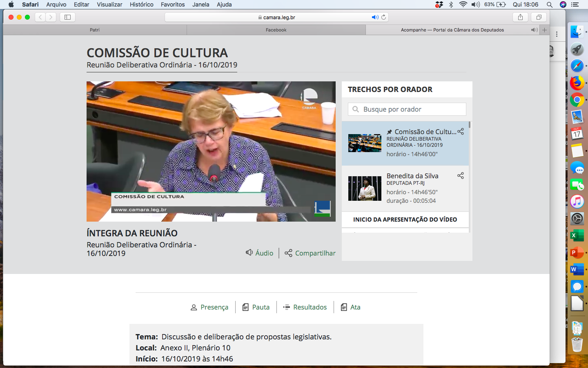Click the share icon beside Benedita da Silva
This screenshot has width=588, height=368.
coord(461,176)
